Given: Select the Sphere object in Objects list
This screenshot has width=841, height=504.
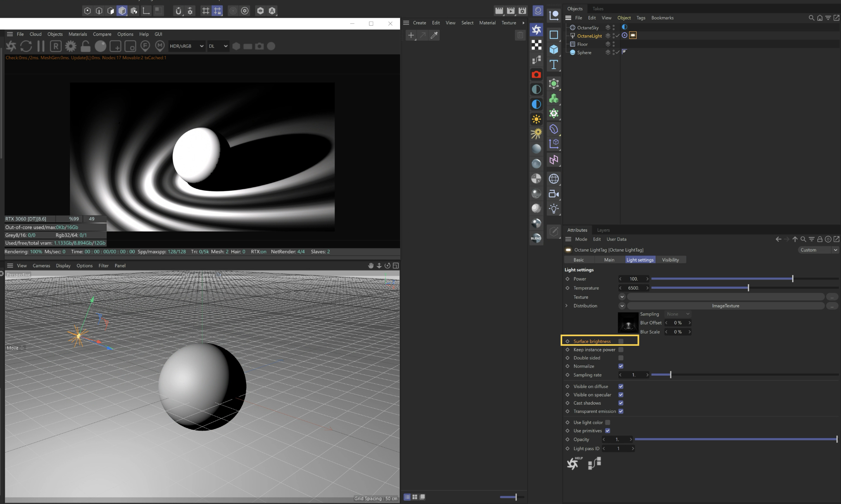Looking at the screenshot, I should [584, 52].
